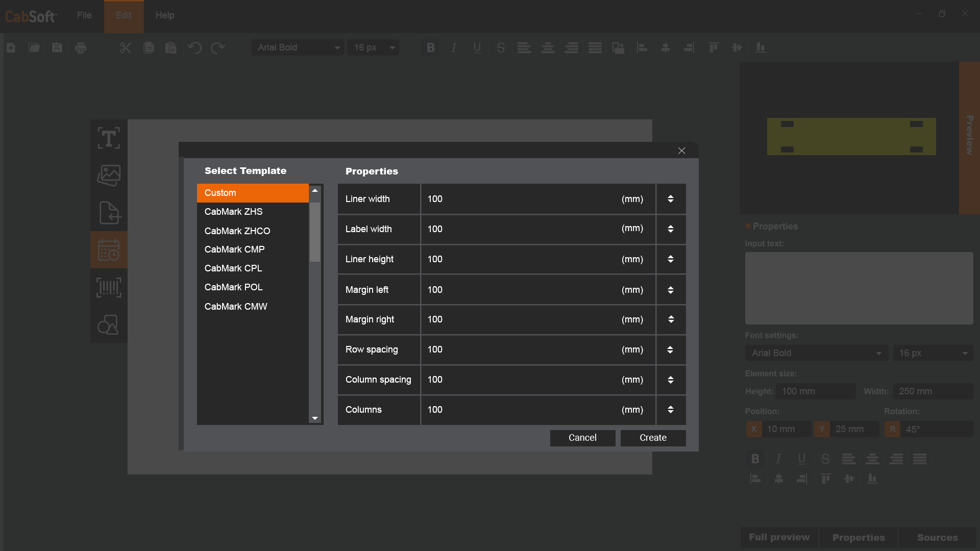Open the font family dropdown showing Arial Bold
This screenshot has width=980, height=551.
[x=298, y=47]
